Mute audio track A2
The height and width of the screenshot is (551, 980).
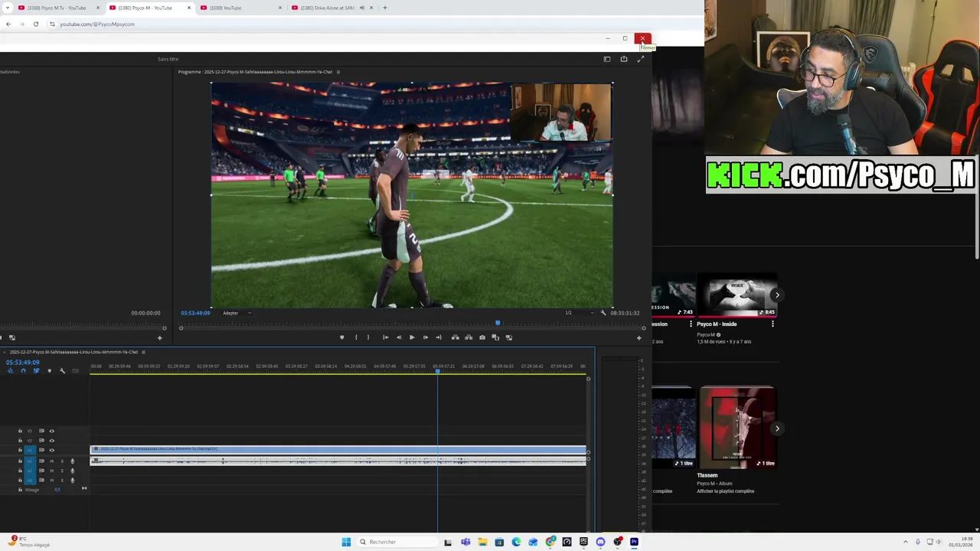tap(52, 471)
